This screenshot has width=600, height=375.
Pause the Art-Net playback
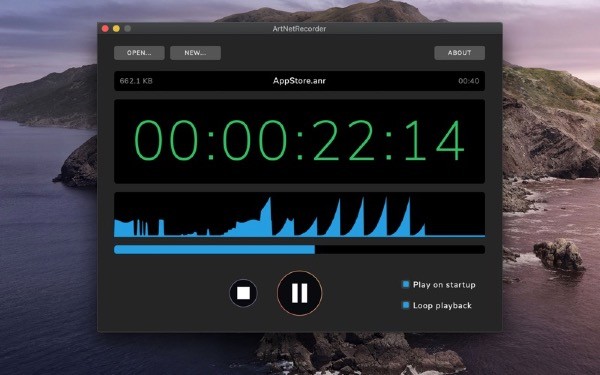[x=299, y=293]
